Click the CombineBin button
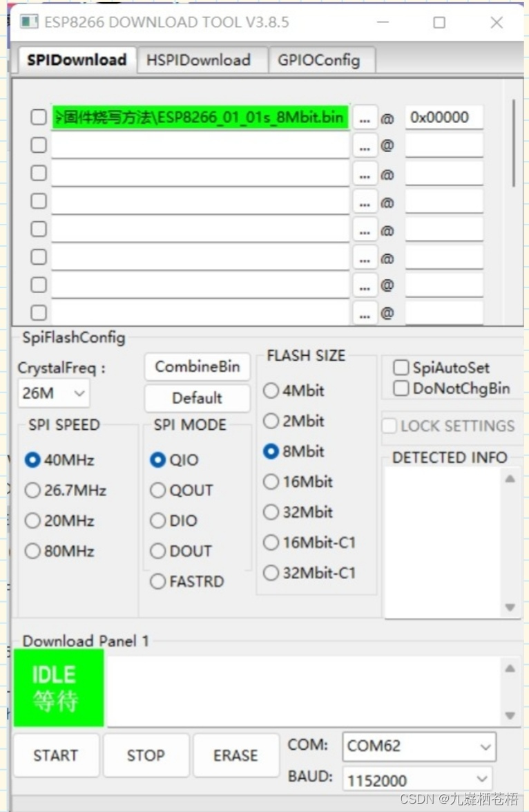 (x=198, y=367)
